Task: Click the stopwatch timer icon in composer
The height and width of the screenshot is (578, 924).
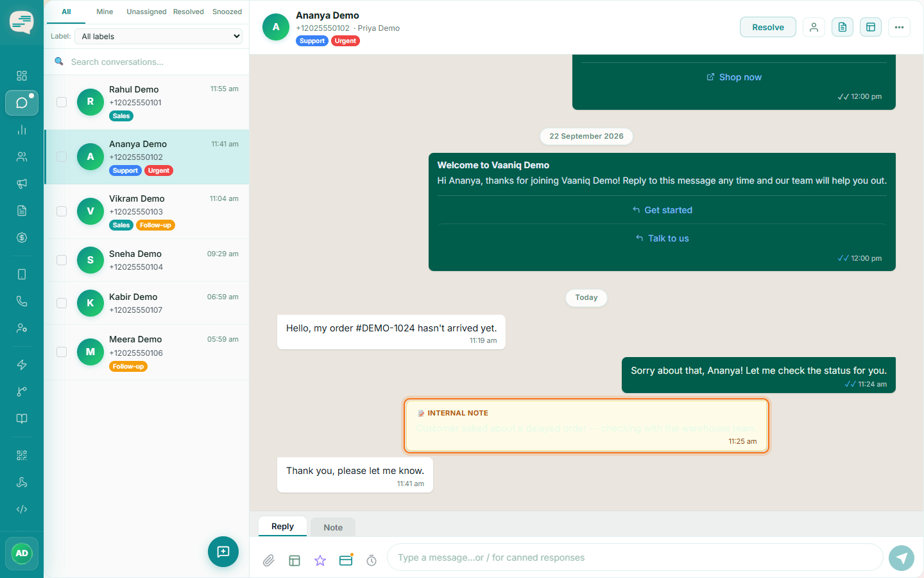Action: [x=372, y=561]
